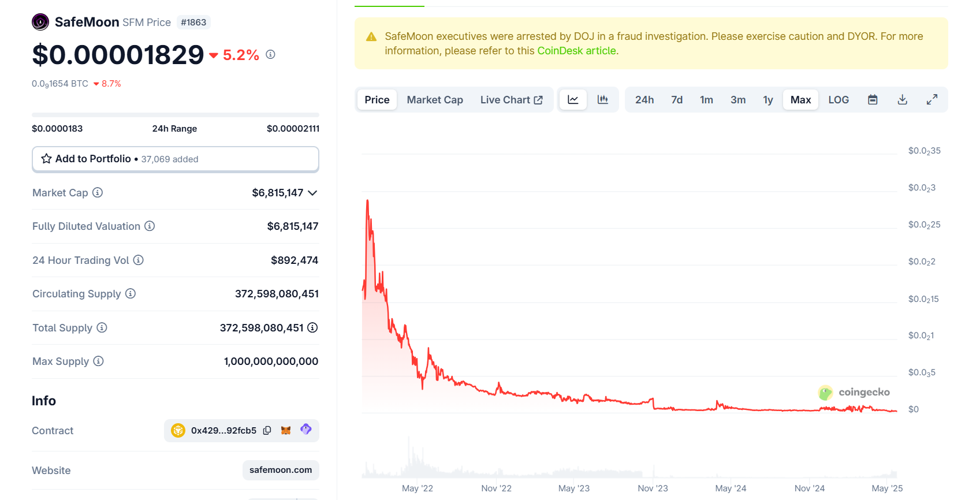980x500 pixels.
Task: Click the star icon in Add to Portfolio
Action: pyautogui.click(x=47, y=159)
